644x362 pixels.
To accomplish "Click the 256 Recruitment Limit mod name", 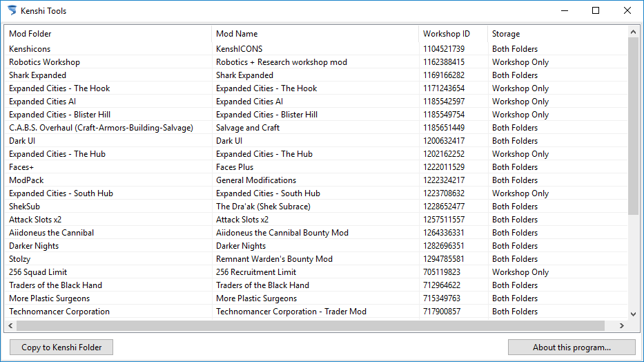I will pos(256,272).
